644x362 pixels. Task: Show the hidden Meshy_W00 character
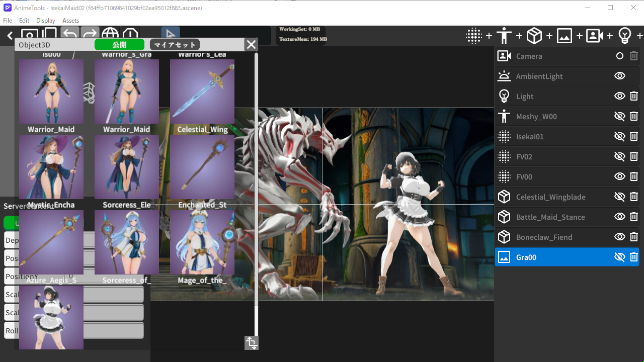coord(620,116)
